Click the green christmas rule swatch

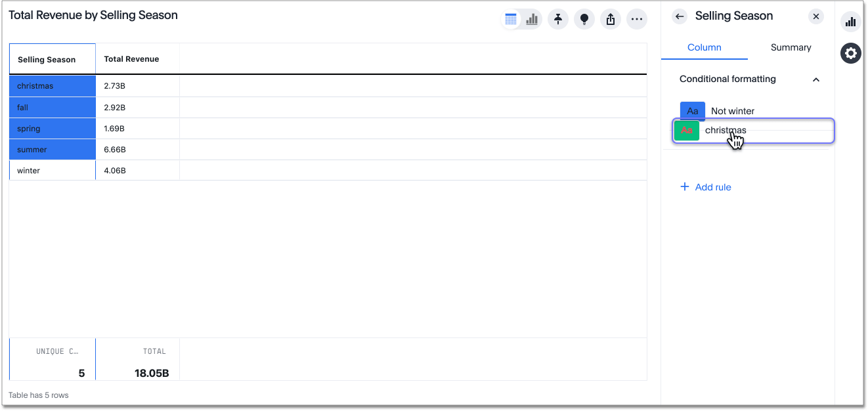[x=687, y=131]
